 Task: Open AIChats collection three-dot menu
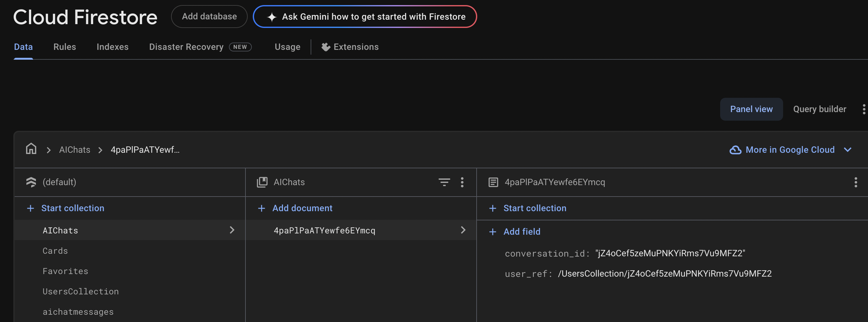pyautogui.click(x=462, y=182)
